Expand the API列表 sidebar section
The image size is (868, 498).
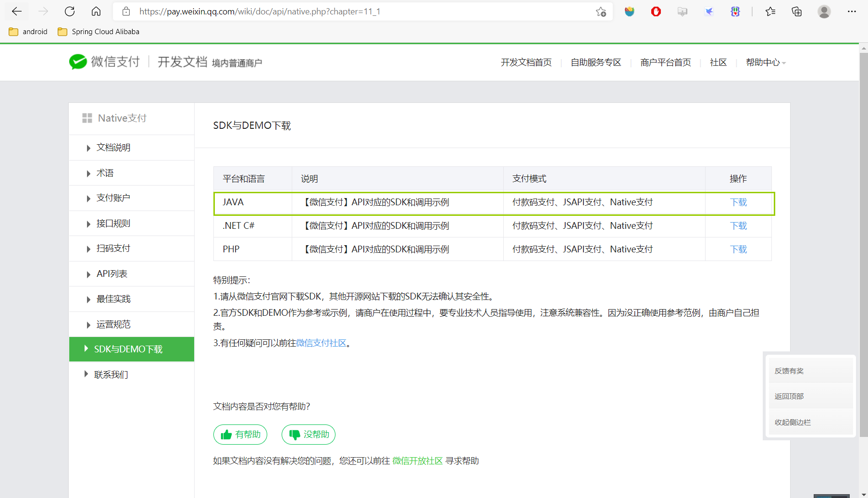(x=112, y=273)
